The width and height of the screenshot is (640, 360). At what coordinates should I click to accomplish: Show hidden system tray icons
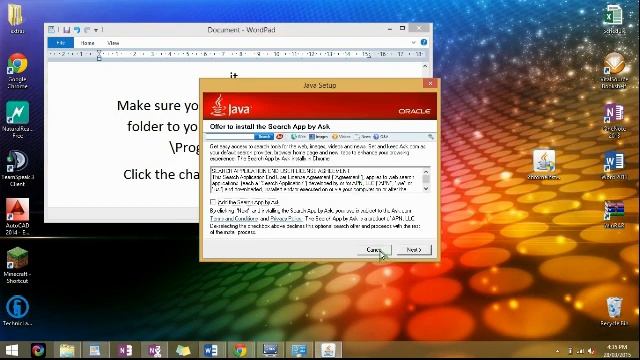pos(557,351)
